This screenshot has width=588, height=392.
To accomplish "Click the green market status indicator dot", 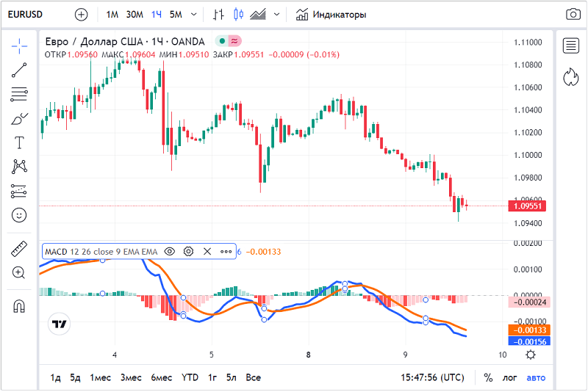I will [x=222, y=41].
